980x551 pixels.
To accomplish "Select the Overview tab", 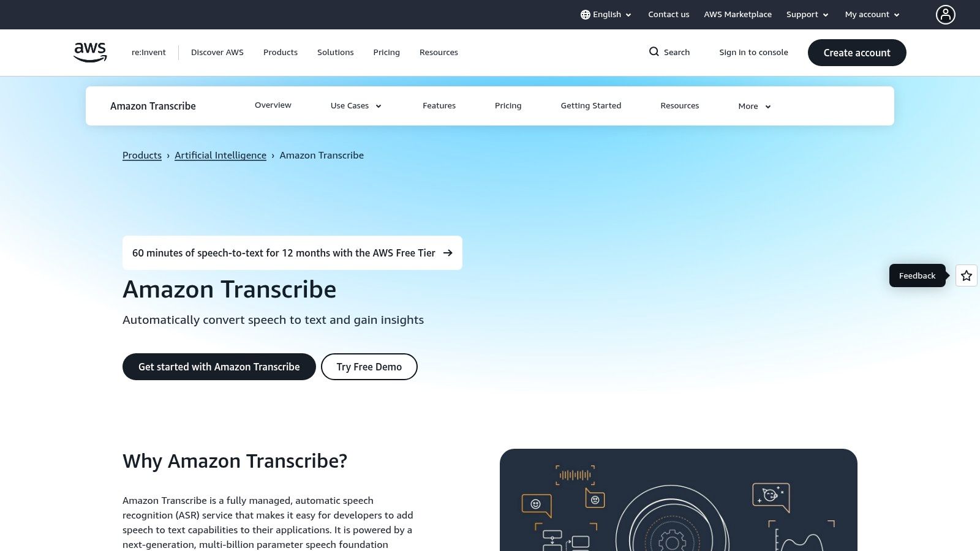I will pos(273,105).
